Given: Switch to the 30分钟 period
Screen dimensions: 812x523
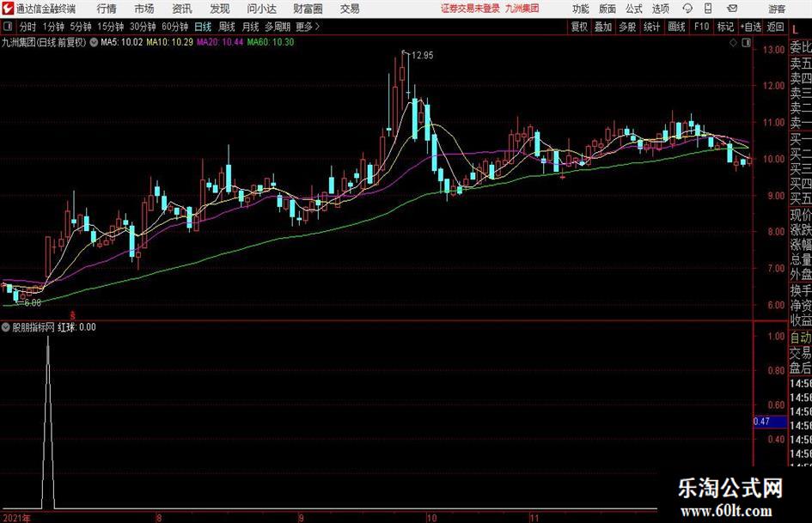Looking at the screenshot, I should 143,27.
